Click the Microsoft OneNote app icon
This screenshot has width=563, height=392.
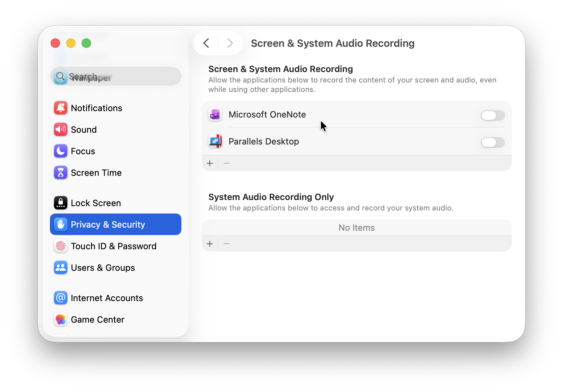click(x=215, y=115)
